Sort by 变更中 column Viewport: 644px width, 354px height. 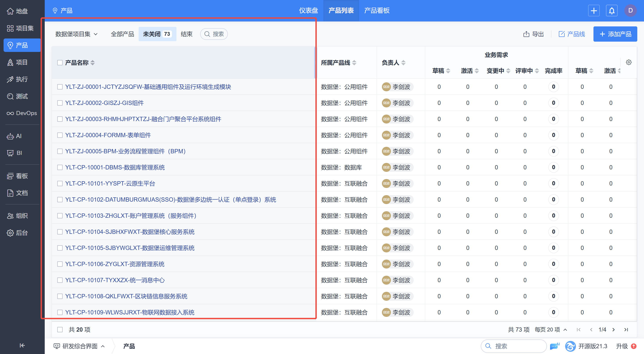coord(508,71)
